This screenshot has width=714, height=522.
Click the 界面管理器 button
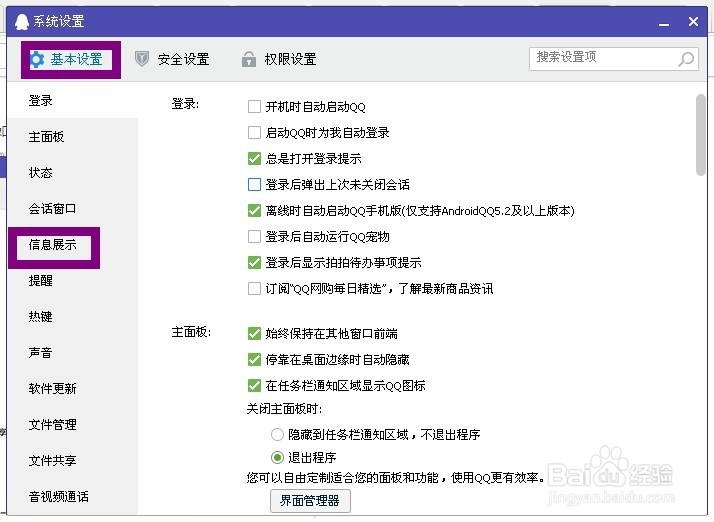click(x=310, y=501)
